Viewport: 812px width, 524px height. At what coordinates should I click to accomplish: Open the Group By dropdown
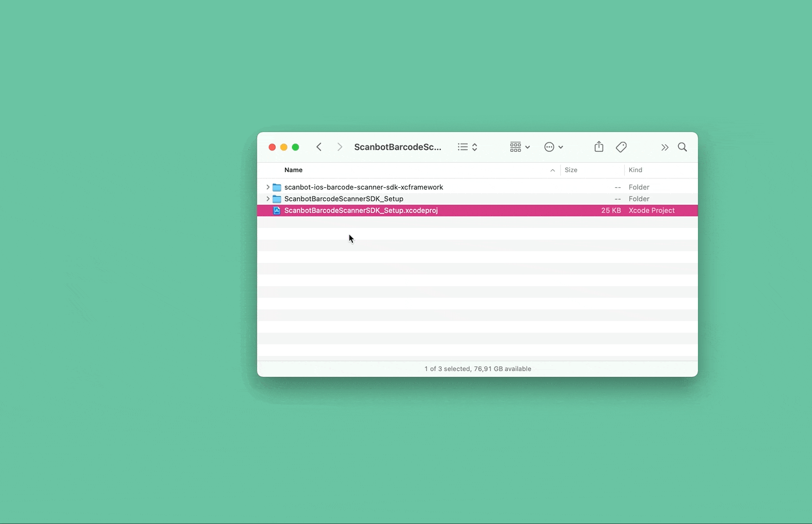pyautogui.click(x=519, y=147)
